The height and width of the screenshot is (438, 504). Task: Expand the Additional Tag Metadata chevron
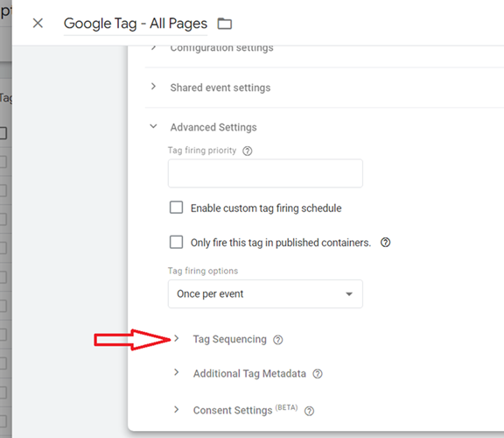(x=177, y=372)
